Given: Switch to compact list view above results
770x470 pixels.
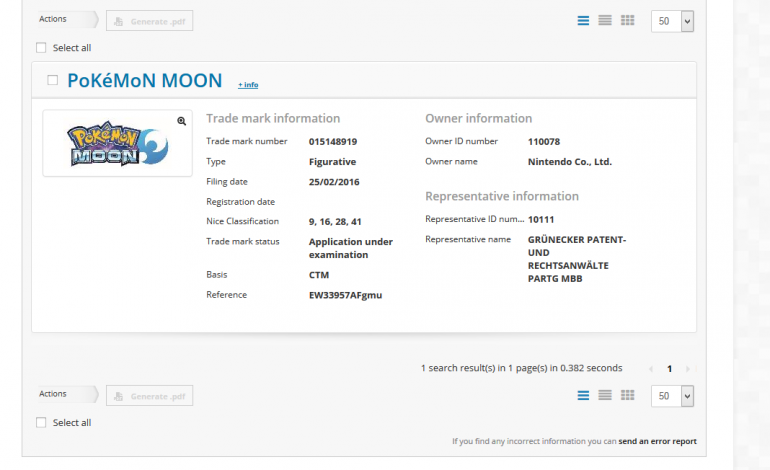Looking at the screenshot, I should pos(605,20).
